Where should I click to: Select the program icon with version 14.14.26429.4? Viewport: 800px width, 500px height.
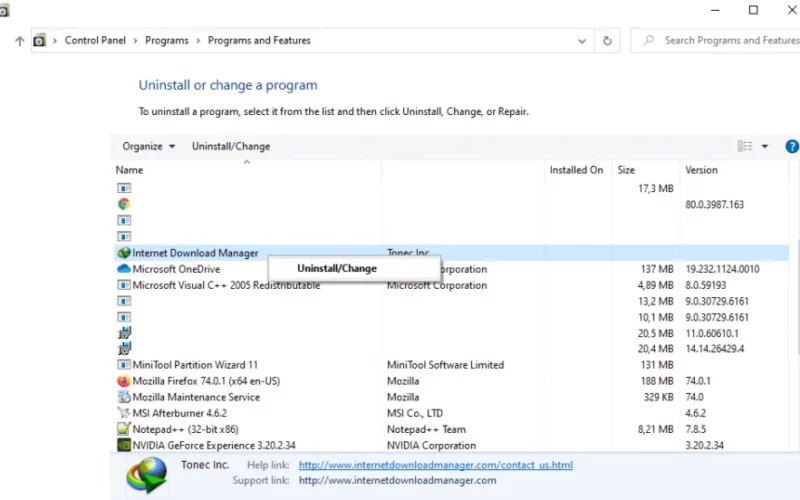124,348
